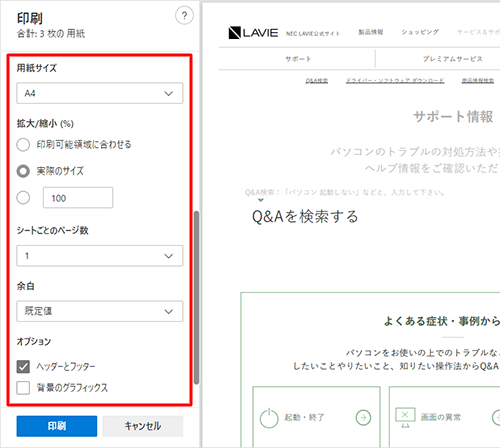The height and width of the screenshot is (448, 500).
Task: Enable 背景のグラフィックス checkbox
Action: click(23, 388)
